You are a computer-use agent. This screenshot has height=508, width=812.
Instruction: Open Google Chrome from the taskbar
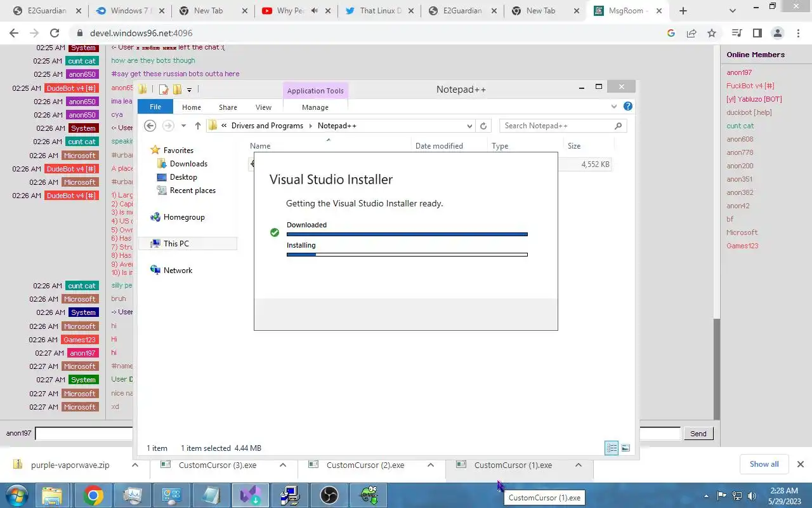(x=93, y=495)
